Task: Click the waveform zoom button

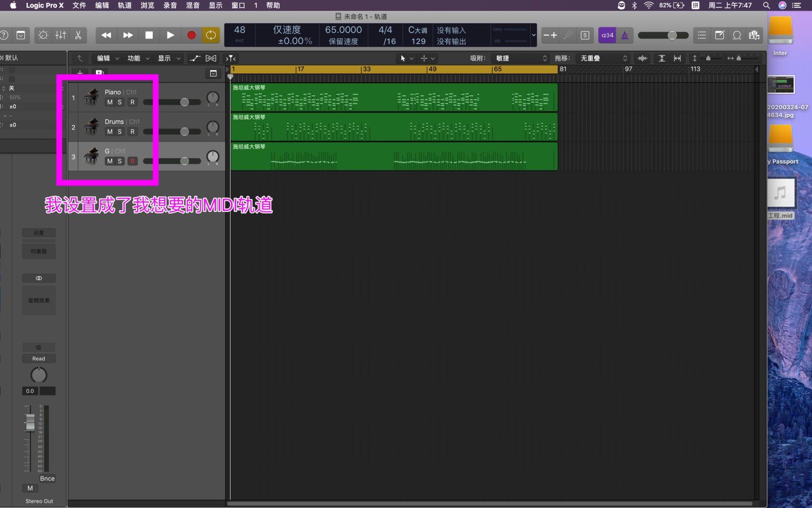Action: [x=642, y=58]
